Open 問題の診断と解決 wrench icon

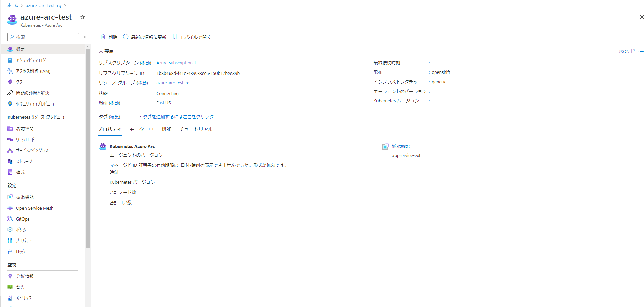(10, 93)
